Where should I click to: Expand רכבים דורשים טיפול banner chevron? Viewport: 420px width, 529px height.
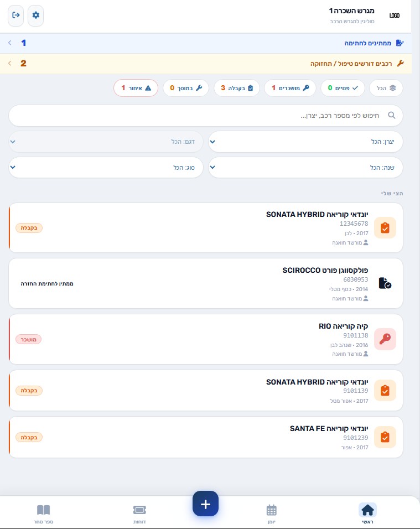10,63
